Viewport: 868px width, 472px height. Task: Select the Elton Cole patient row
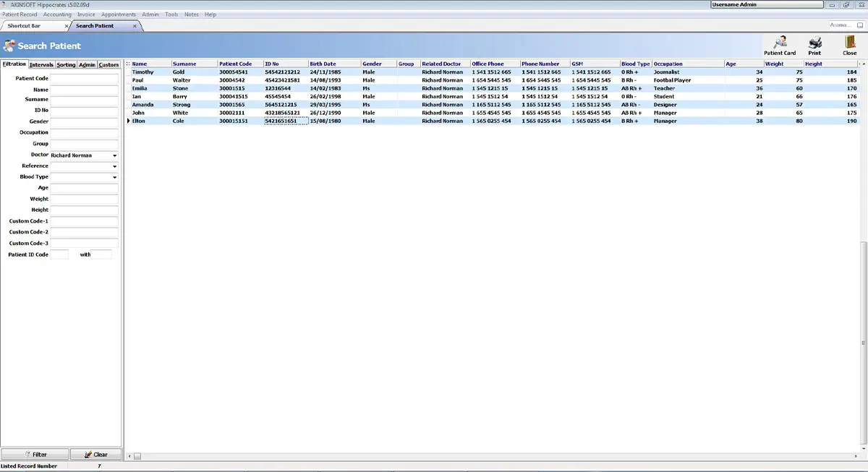click(492, 121)
